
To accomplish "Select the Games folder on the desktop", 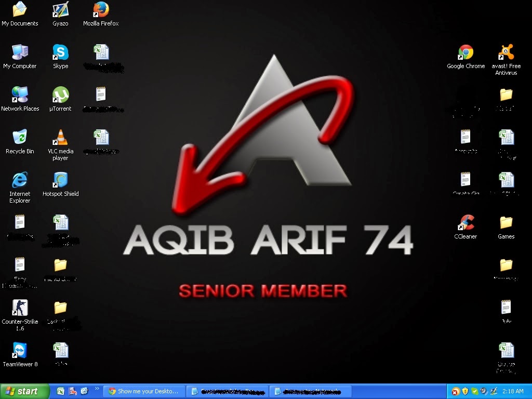I will pos(506,227).
